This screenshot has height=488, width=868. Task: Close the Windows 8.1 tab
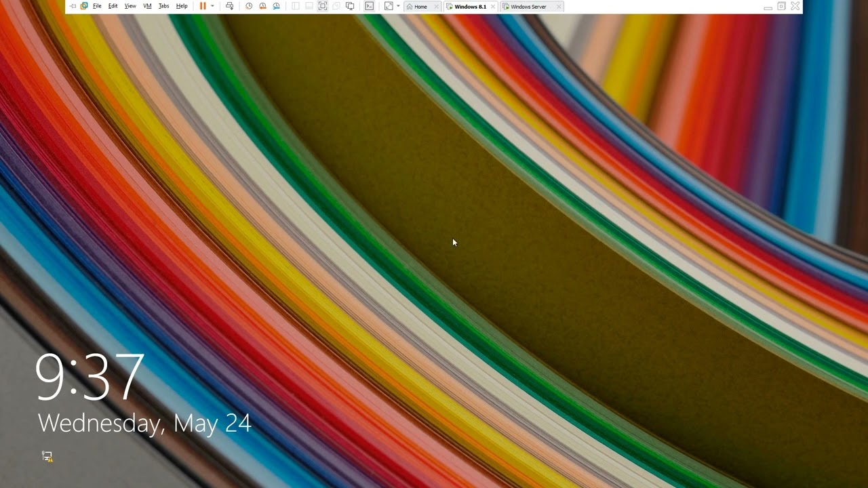click(x=492, y=7)
